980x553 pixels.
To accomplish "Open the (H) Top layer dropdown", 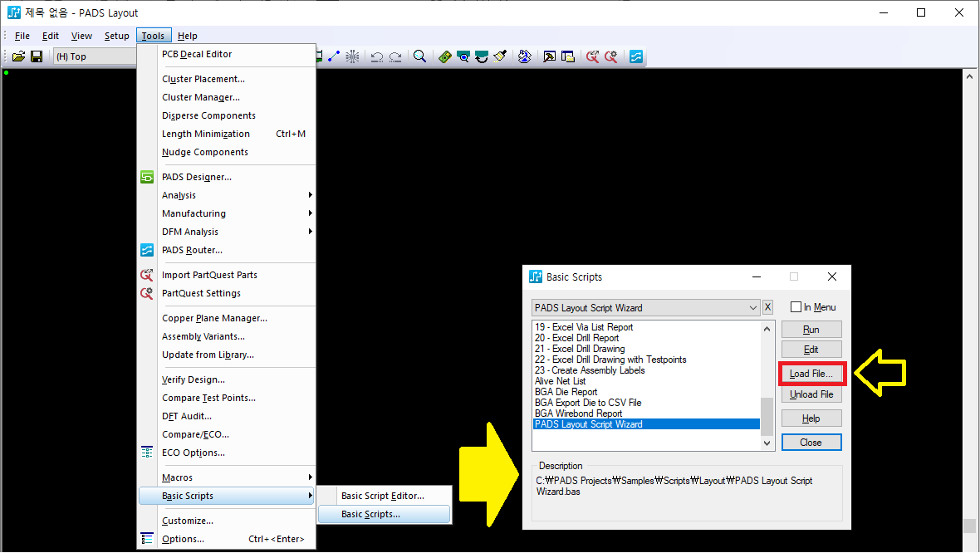I will (95, 56).
